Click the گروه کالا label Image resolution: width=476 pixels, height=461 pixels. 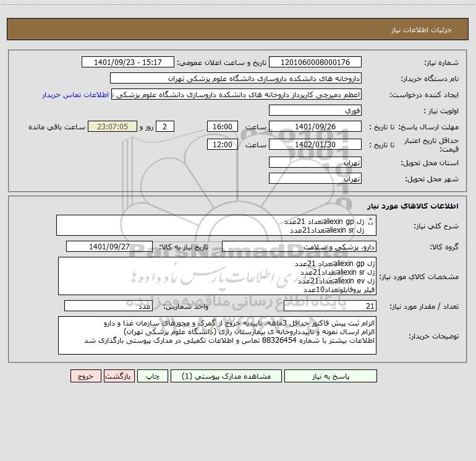[444, 247]
